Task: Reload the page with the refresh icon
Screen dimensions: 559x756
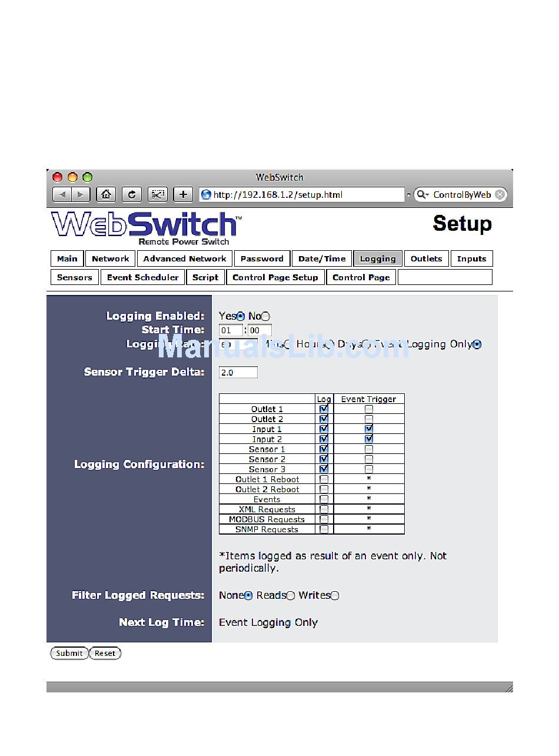Action: click(132, 194)
